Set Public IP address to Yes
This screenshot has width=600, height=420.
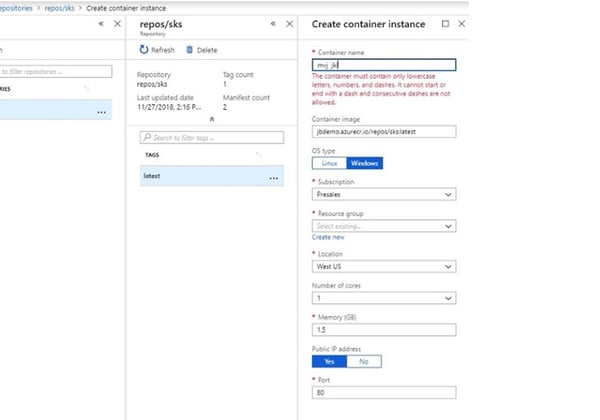click(x=329, y=361)
